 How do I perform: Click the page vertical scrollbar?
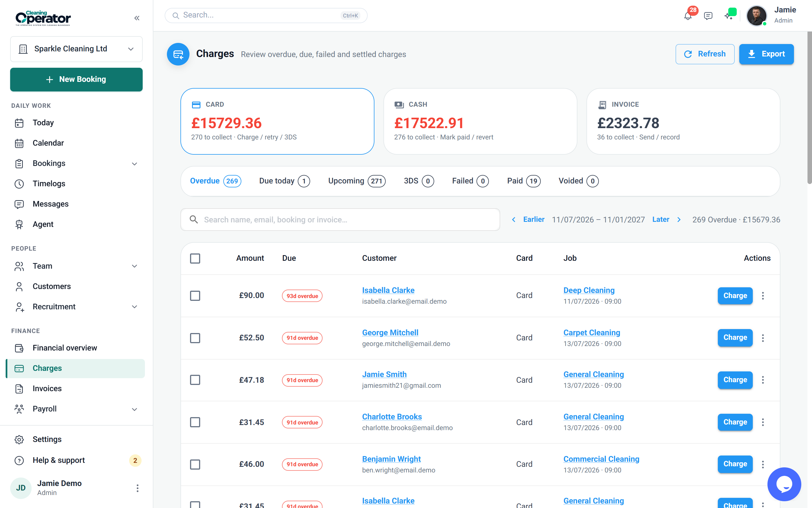click(x=809, y=108)
